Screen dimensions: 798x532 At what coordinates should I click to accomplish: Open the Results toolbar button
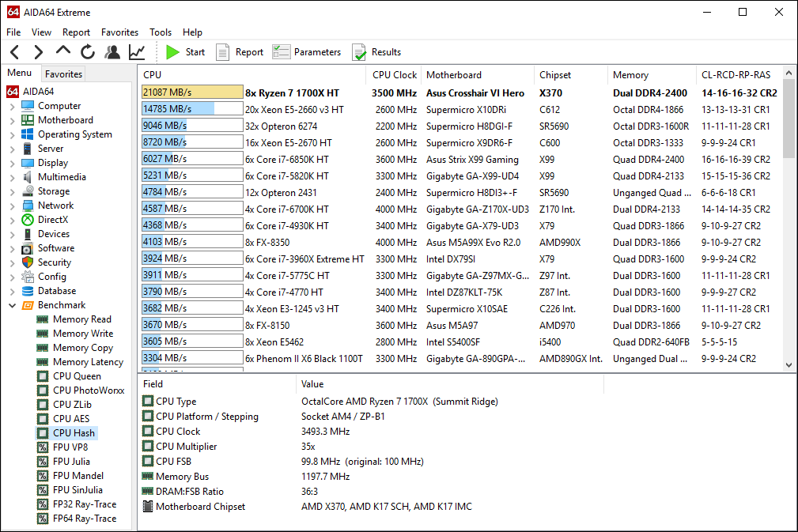point(376,52)
